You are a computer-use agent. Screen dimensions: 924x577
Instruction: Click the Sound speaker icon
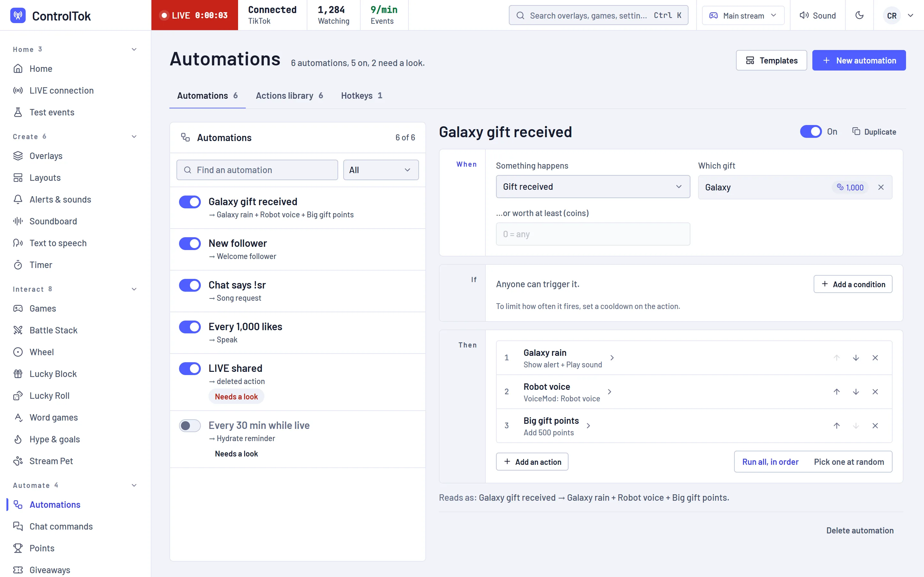[x=804, y=15]
